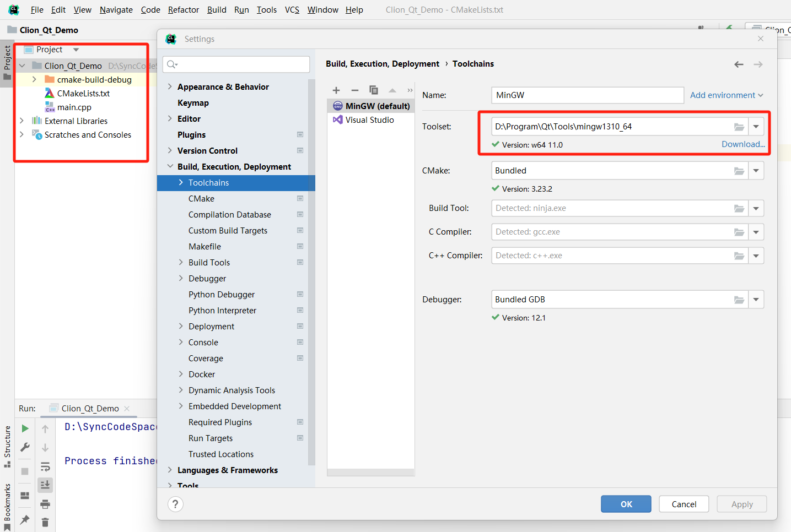The width and height of the screenshot is (791, 532).
Task: Open CMake dropdown arrow
Action: pos(756,171)
